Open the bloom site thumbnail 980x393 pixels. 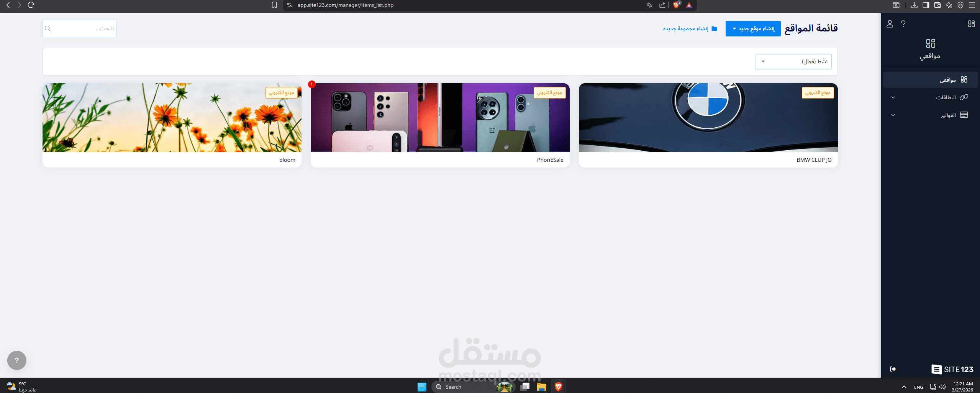pyautogui.click(x=172, y=118)
